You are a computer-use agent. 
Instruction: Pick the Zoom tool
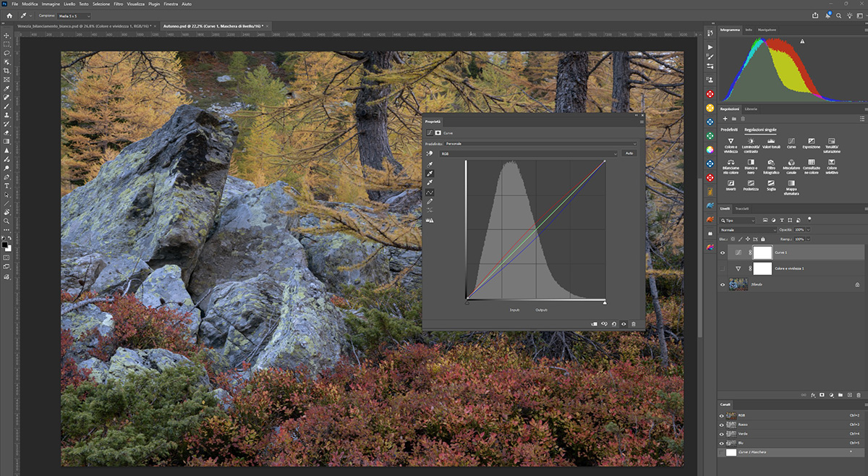pos(7,221)
